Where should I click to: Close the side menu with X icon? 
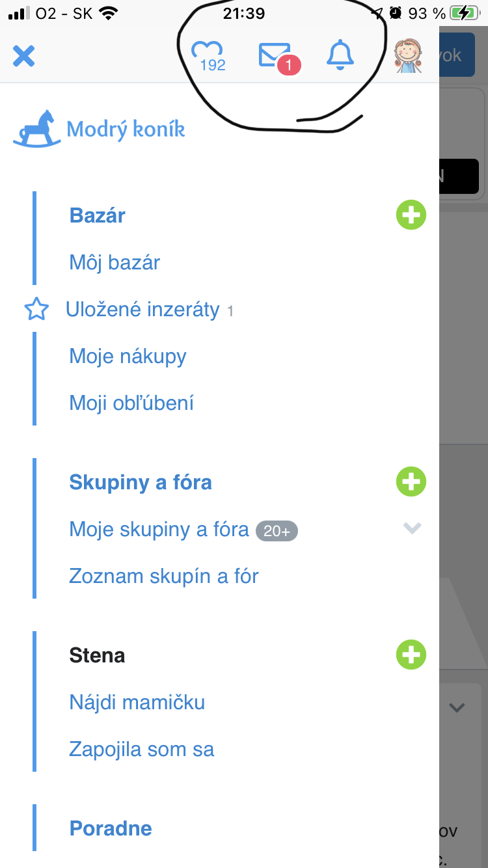pyautogui.click(x=24, y=57)
